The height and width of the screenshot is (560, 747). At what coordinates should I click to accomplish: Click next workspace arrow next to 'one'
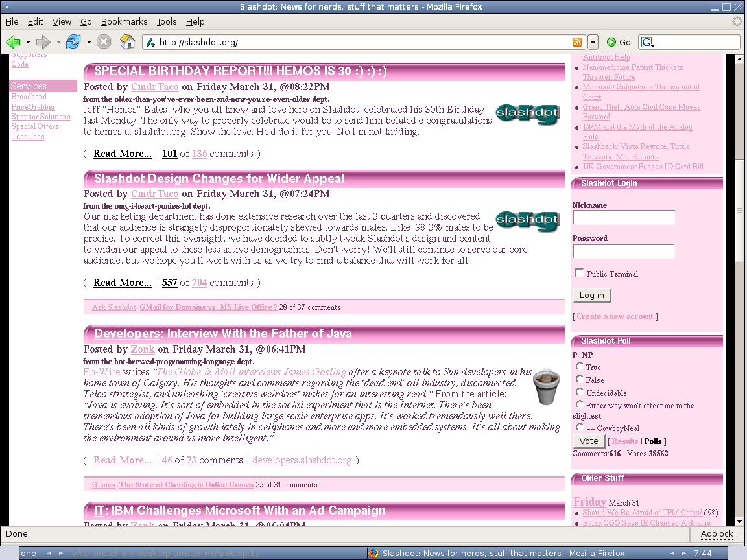(60, 553)
